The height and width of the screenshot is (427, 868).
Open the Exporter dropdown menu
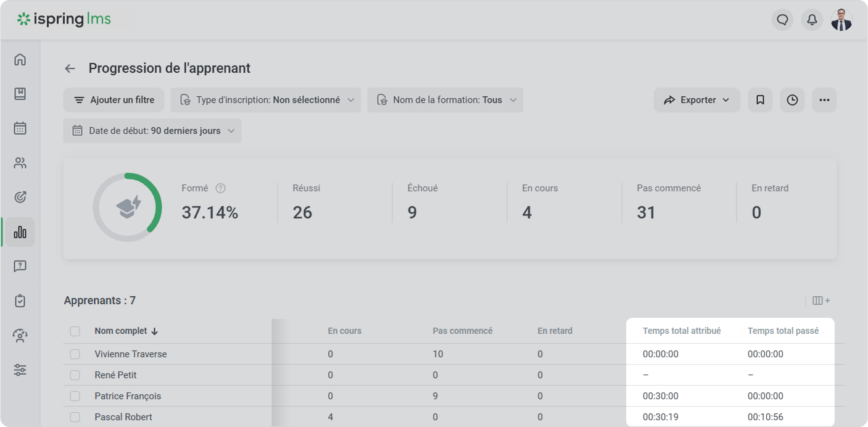coord(696,100)
